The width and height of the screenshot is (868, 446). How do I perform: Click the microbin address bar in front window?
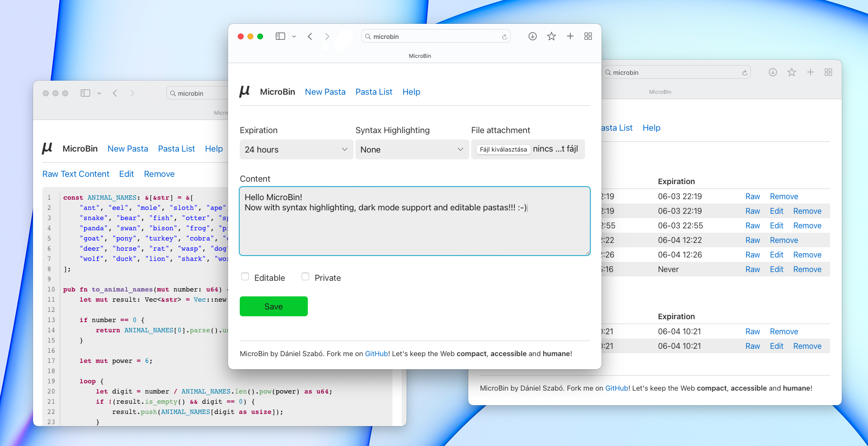coord(436,36)
